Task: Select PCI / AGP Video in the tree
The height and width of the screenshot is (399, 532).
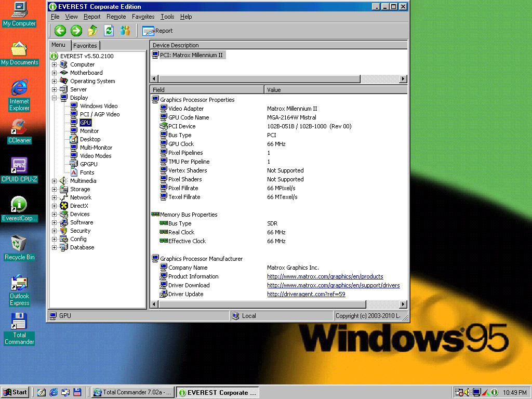Action: coord(100,114)
